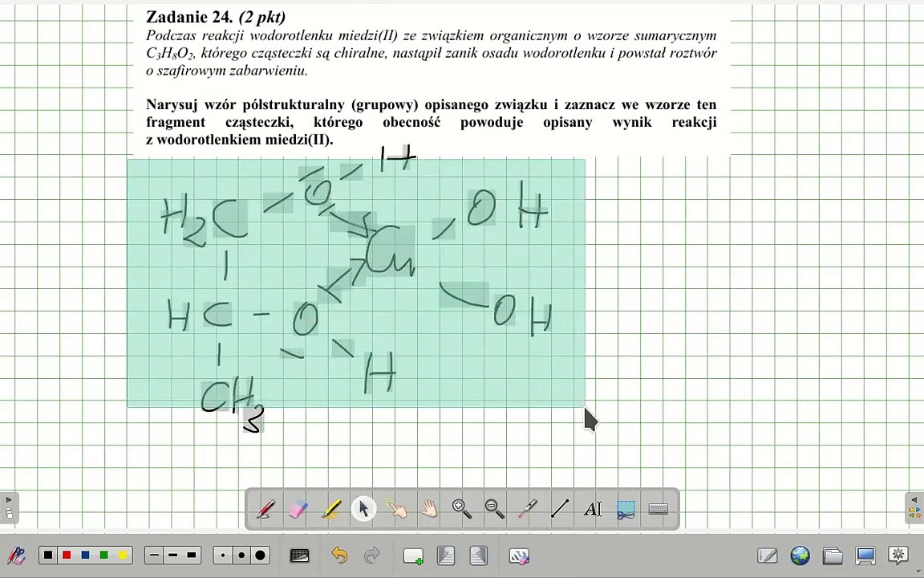
Task: Click the grayed Redo arrow
Action: tap(372, 555)
